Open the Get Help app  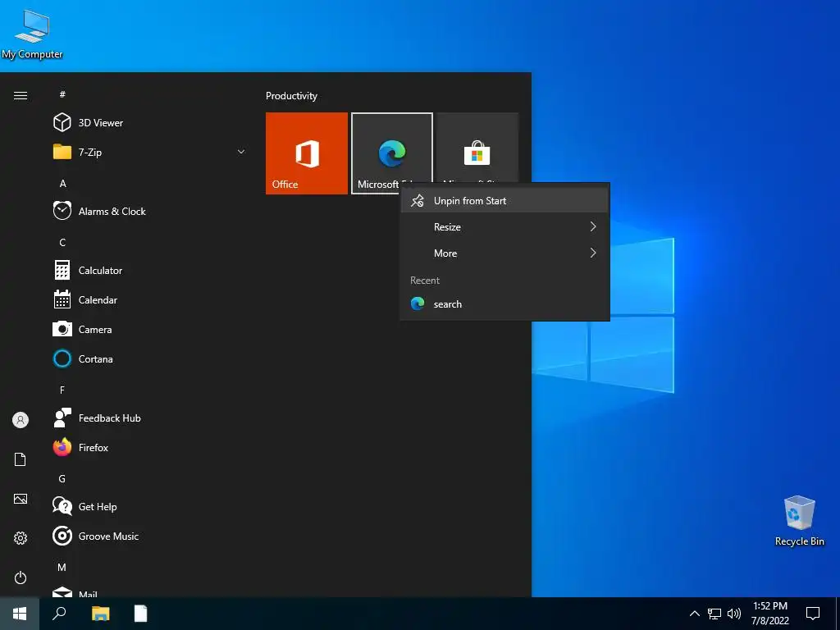(150, 506)
